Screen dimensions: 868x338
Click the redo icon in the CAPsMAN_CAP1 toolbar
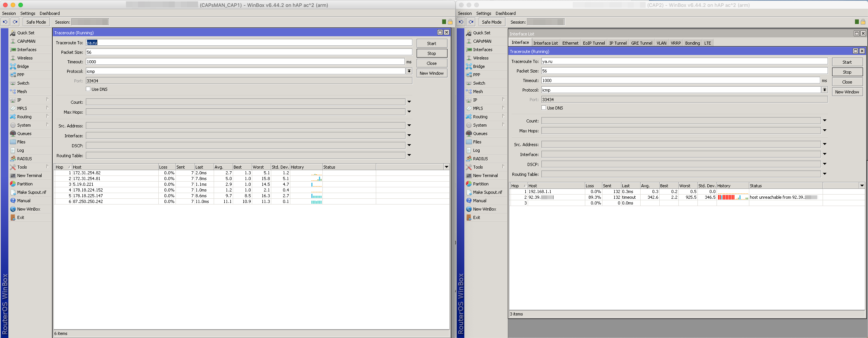pos(15,22)
